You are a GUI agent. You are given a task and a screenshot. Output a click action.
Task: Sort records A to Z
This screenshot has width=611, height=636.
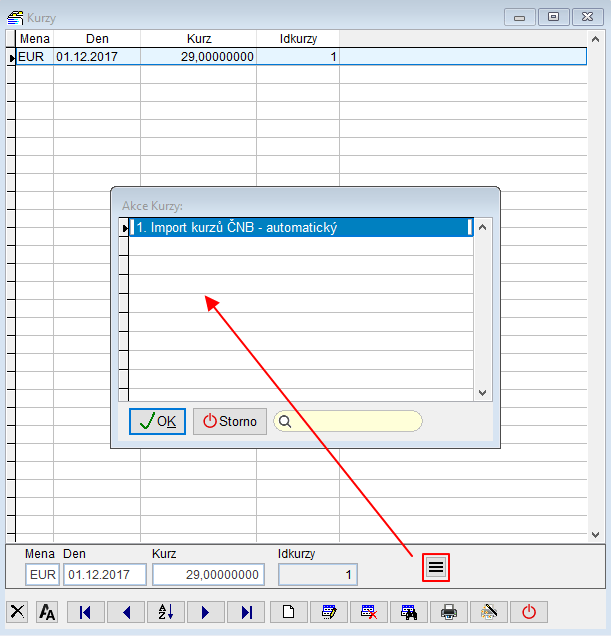tap(166, 612)
